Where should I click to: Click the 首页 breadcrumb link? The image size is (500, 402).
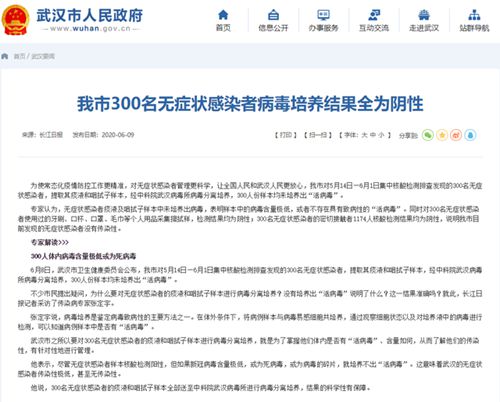[19, 56]
